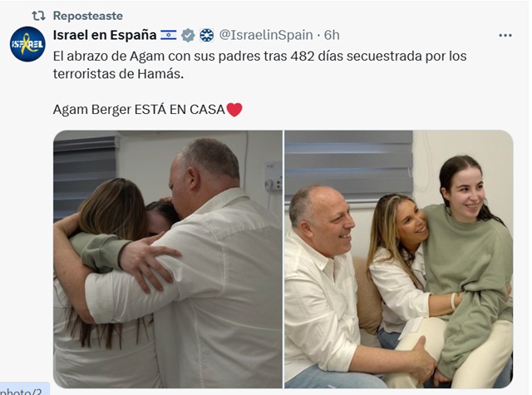532x395 pixels.
Task: Click the 6h timestamp of the post
Action: click(332, 35)
